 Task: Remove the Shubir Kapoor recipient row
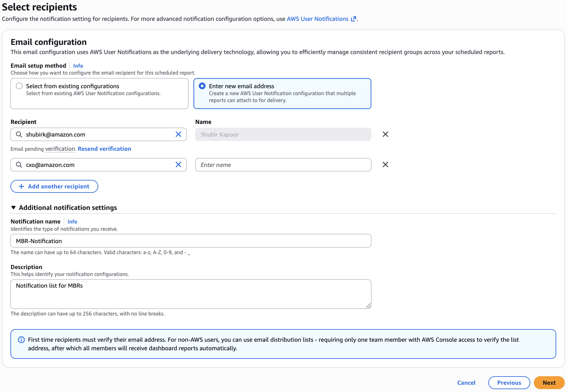(x=385, y=134)
